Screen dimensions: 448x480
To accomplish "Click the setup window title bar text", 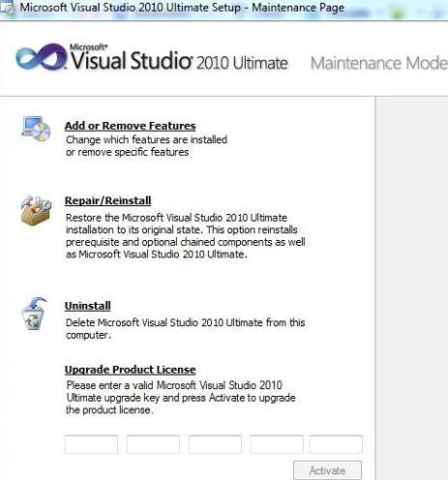I will click(x=182, y=8).
